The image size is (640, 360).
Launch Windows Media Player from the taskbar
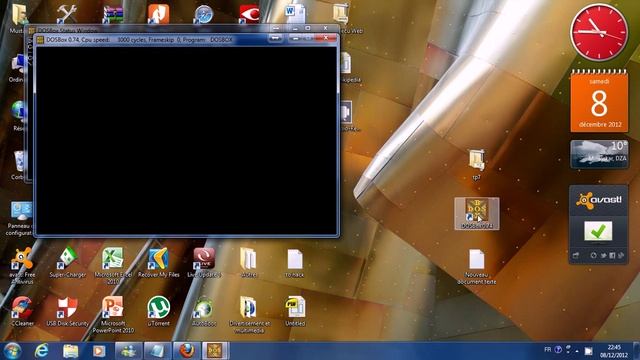(98, 351)
